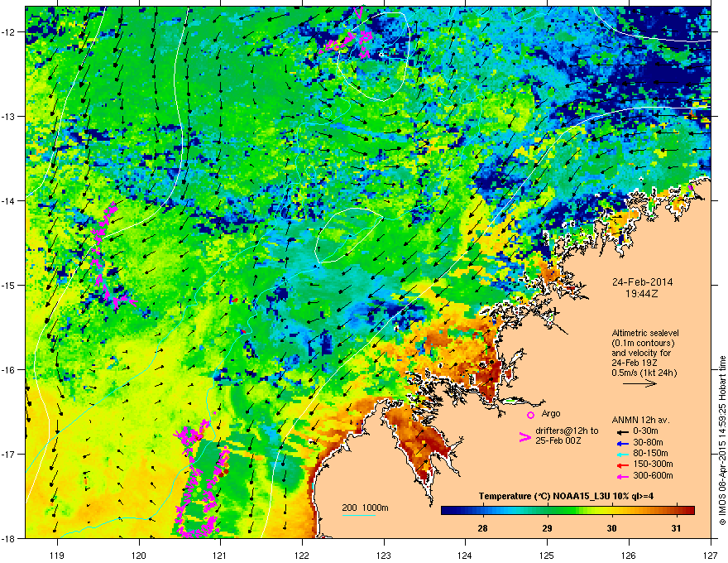Click longitude axis label 119
Image resolution: width=728 pixels, height=563 pixels.
click(57, 555)
